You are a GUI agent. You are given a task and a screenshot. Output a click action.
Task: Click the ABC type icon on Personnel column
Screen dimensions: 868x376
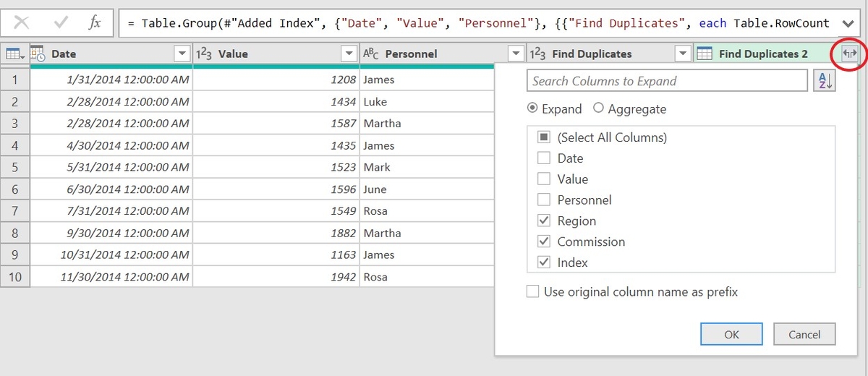371,54
